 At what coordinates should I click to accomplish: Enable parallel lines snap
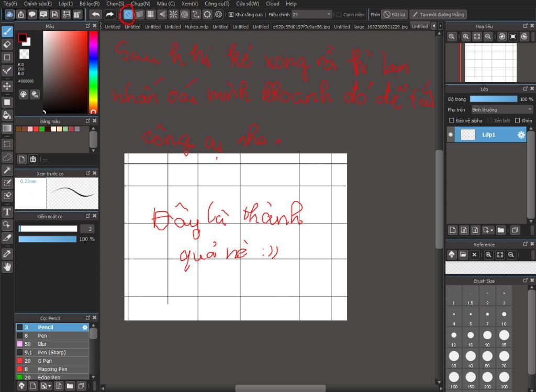coord(139,14)
